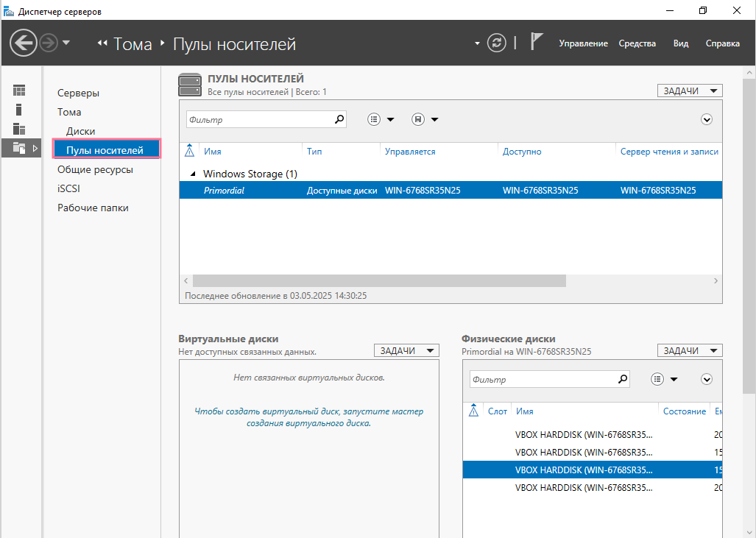Open ЗАДАЧИ dropdown for virtual disks
Image resolution: width=756 pixels, height=538 pixels.
click(x=406, y=351)
